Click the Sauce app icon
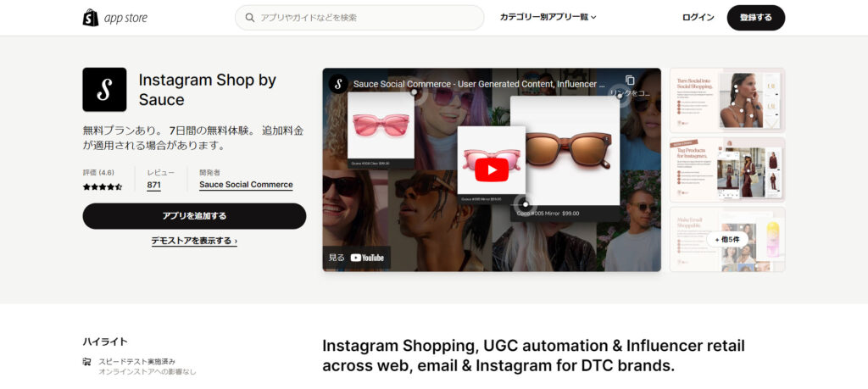 coord(104,90)
